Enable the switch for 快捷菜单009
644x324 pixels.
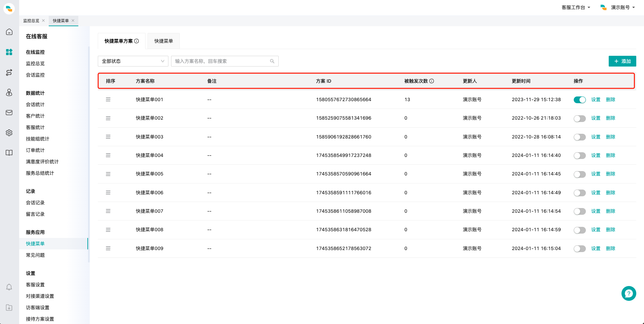click(579, 249)
